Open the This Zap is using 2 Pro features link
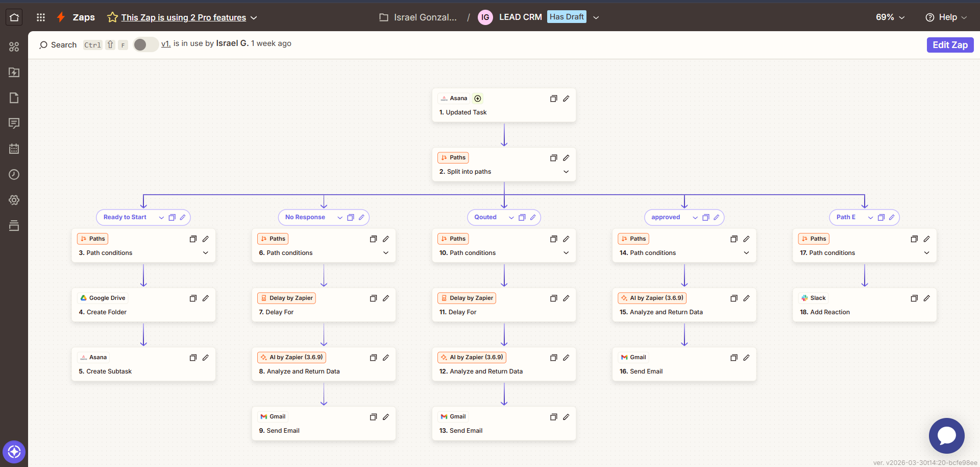Image resolution: width=980 pixels, height=467 pixels. (183, 17)
